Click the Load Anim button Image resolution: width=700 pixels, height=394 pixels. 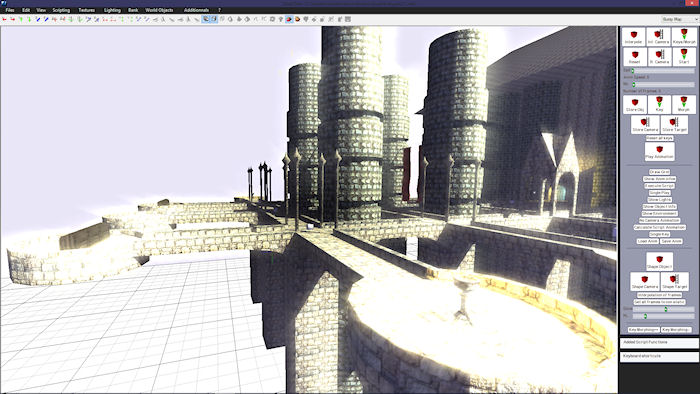[647, 241]
